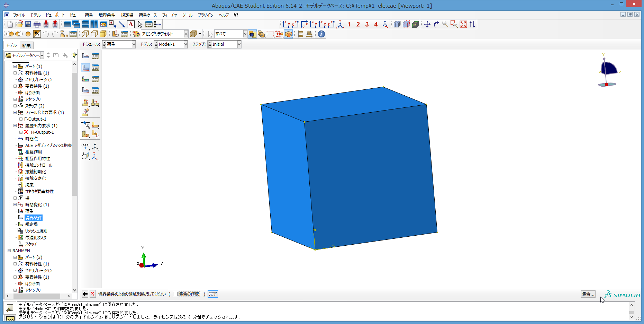Open the Load Manager icon
Screen dimensions: 644x324
tap(95, 56)
